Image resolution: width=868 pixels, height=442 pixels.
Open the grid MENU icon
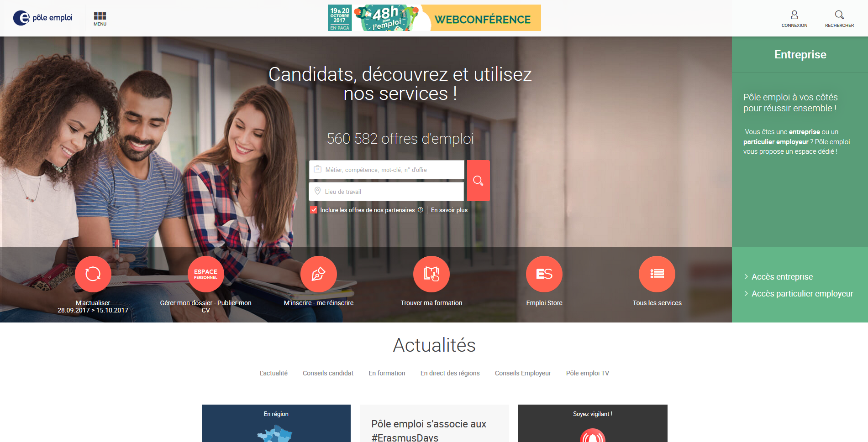(x=100, y=16)
